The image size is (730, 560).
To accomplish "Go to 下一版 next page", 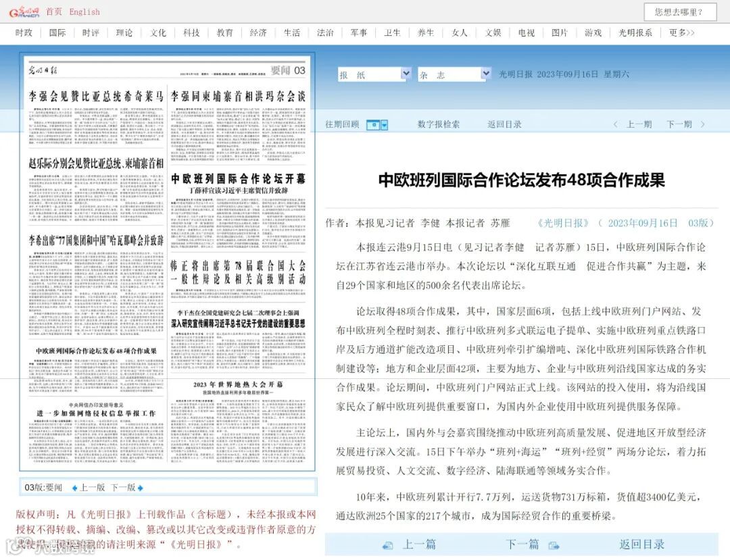I will point(123,488).
